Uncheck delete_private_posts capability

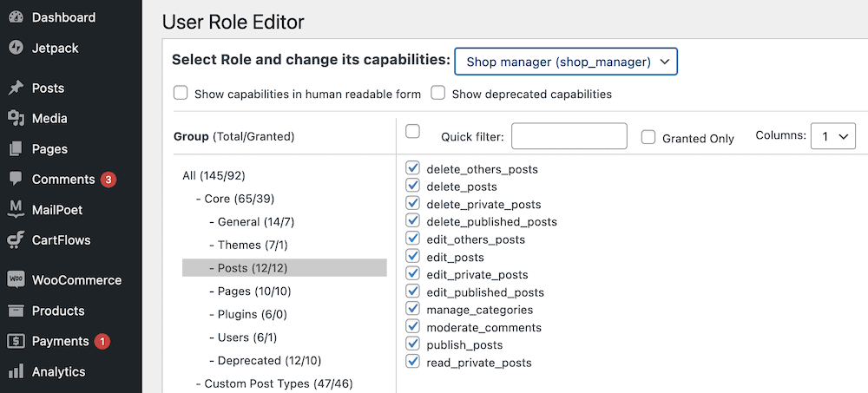[x=412, y=203]
